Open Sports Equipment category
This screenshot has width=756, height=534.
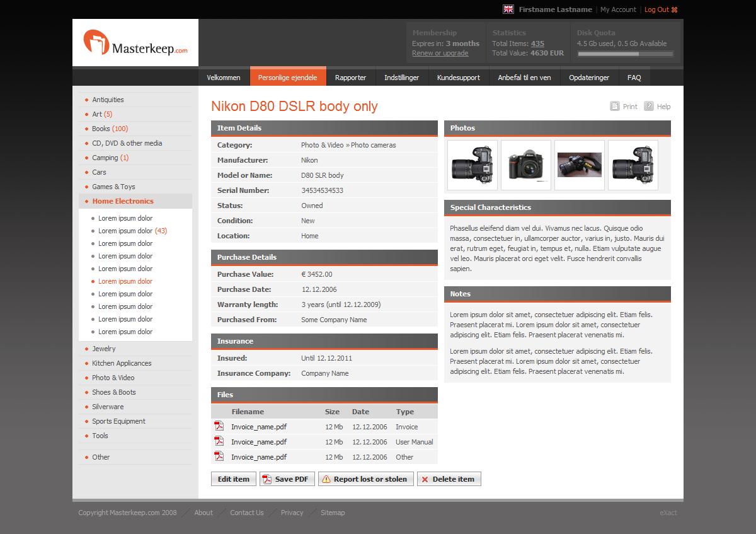pyautogui.click(x=118, y=421)
